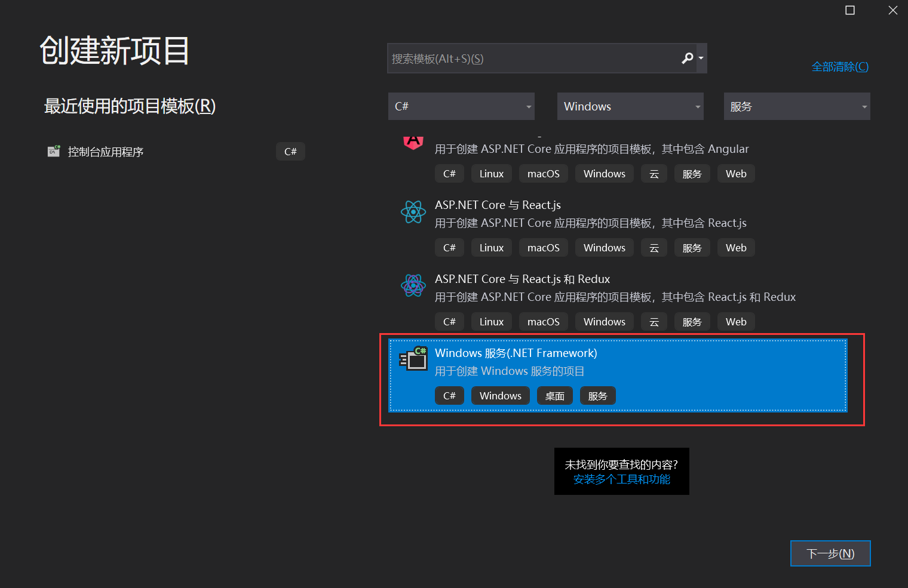
Task: Click the Angular template description text
Action: pos(591,149)
